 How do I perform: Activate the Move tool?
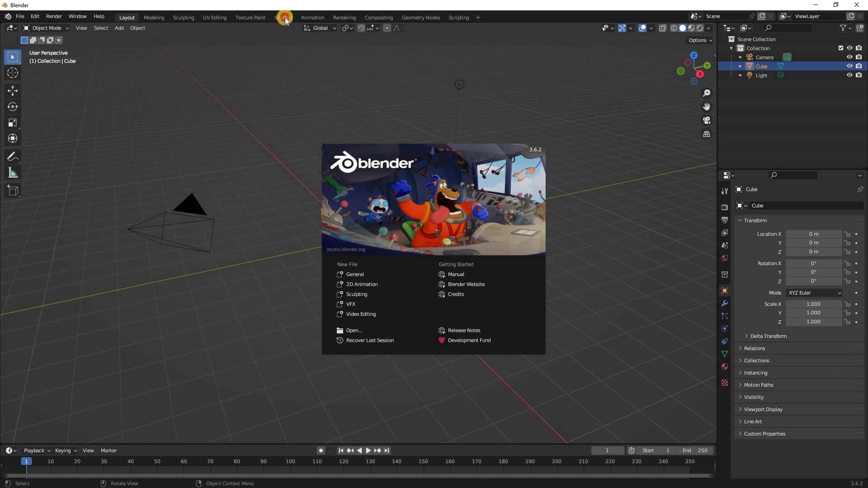tap(13, 91)
